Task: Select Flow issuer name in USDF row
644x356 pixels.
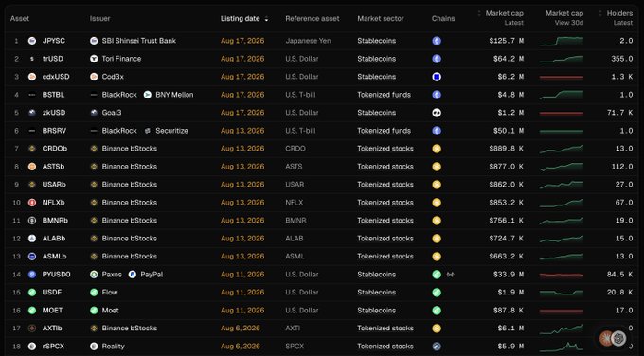Action: (x=110, y=293)
